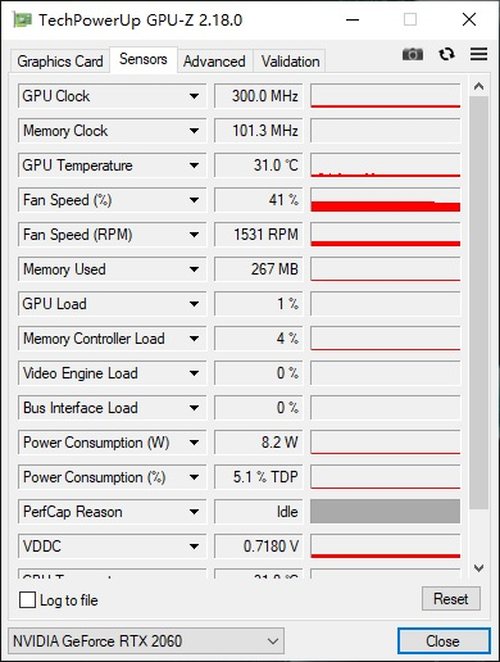The width and height of the screenshot is (500, 662).
Task: Open GPU Clock sensor dropdown arrow
Action: pyautogui.click(x=194, y=96)
